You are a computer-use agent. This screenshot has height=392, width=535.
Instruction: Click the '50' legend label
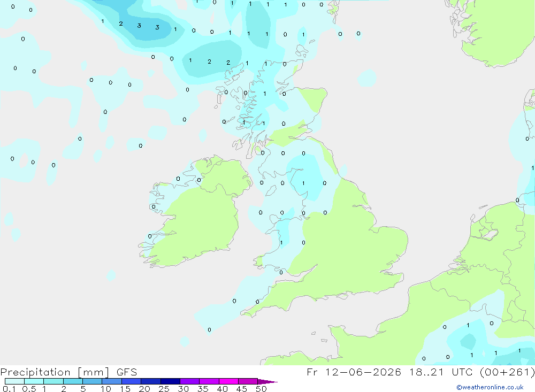click(261, 389)
